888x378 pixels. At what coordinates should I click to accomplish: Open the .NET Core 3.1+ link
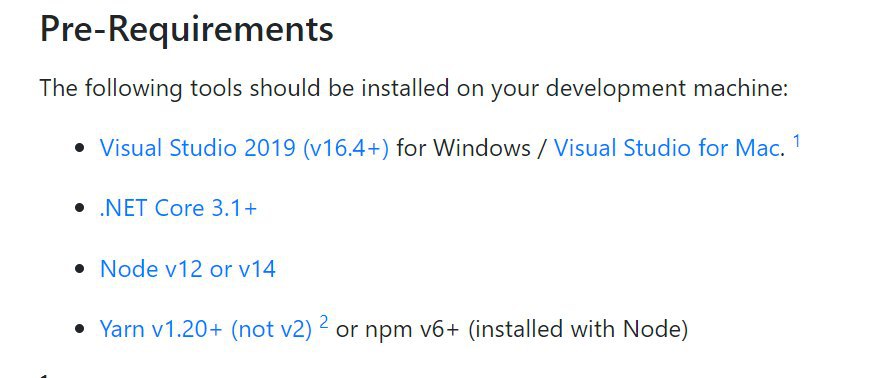tap(178, 209)
